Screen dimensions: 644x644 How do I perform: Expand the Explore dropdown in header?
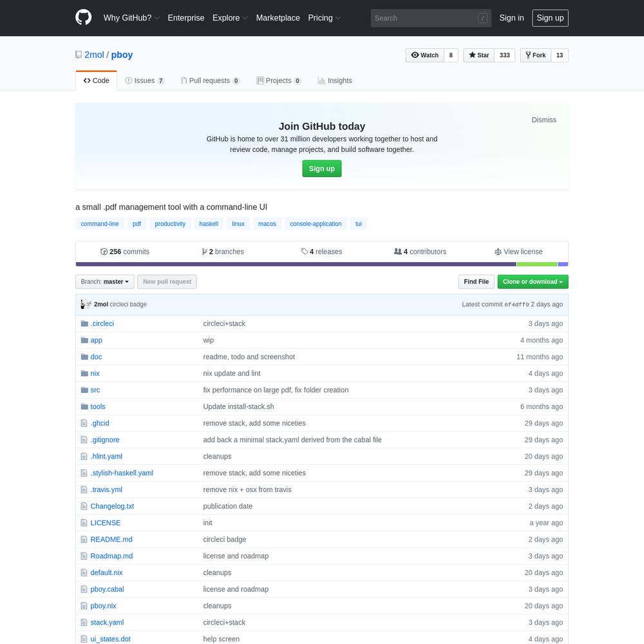click(230, 18)
